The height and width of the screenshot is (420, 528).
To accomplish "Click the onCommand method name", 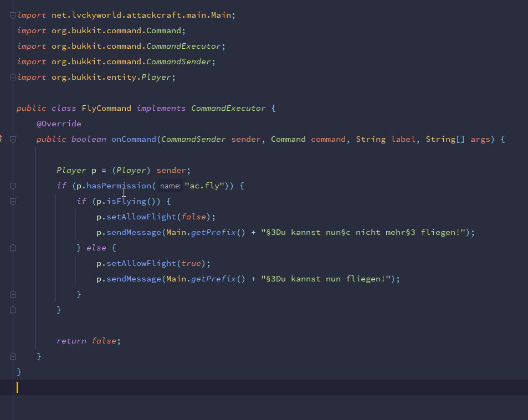I will click(x=134, y=140).
